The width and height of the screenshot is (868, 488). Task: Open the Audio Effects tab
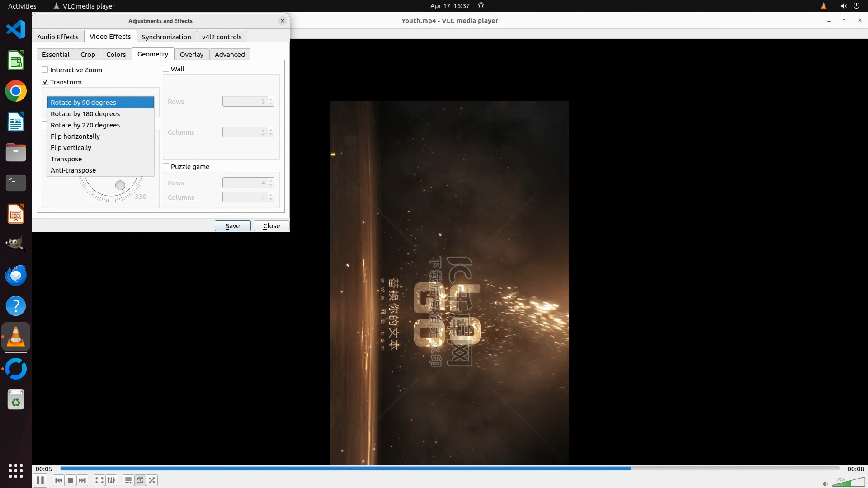pyautogui.click(x=57, y=37)
